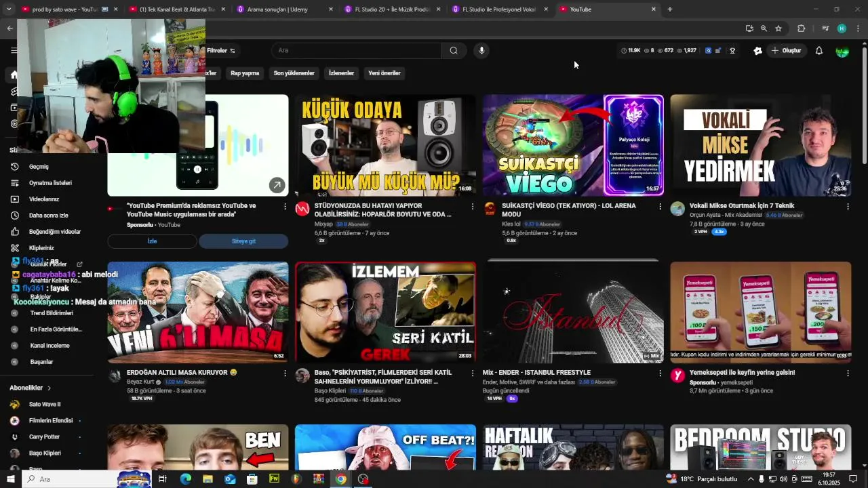This screenshot has width=868, height=488.
Task: Open Oluştur create menu
Action: coord(786,51)
